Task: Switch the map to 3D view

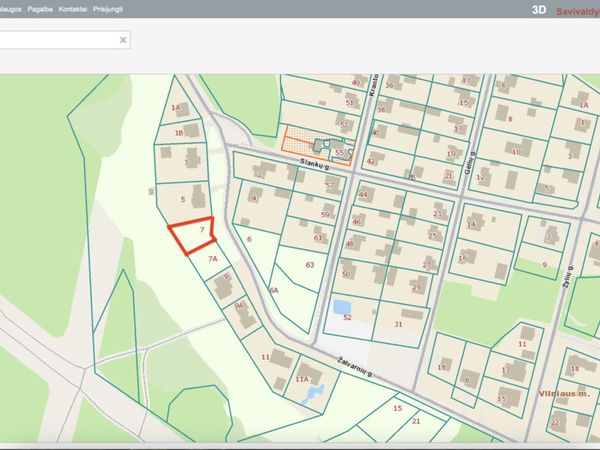Action: [x=539, y=10]
